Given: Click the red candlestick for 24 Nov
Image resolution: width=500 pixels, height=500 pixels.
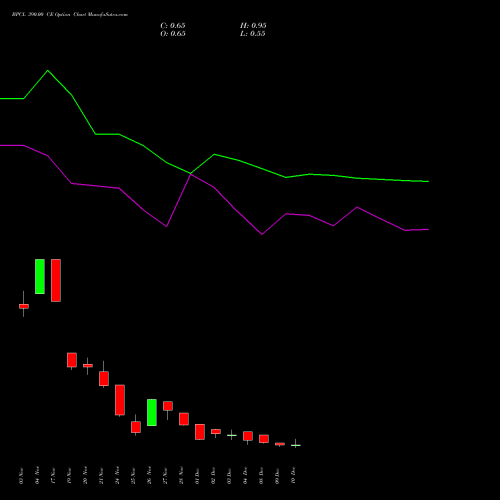Looking at the screenshot, I should point(120,400).
